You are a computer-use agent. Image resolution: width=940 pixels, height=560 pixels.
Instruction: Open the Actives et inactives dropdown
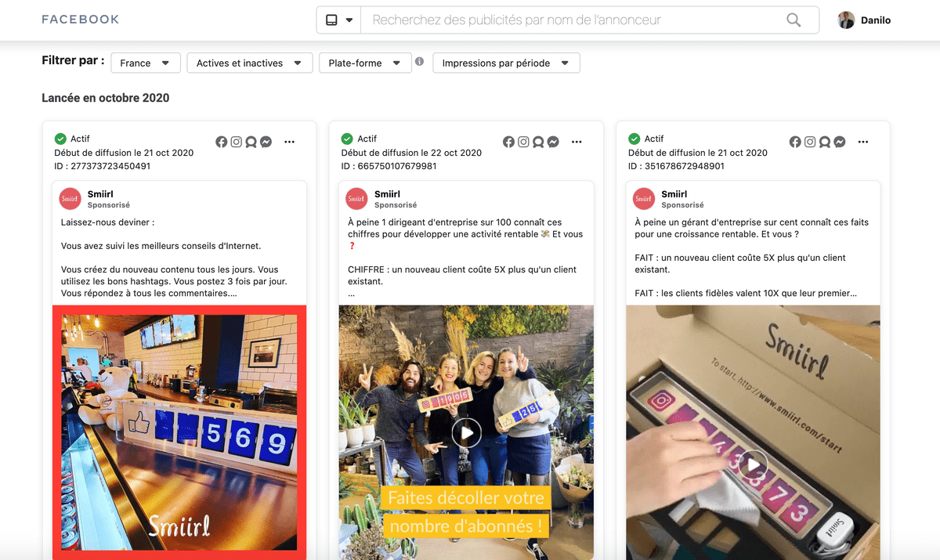(x=250, y=63)
